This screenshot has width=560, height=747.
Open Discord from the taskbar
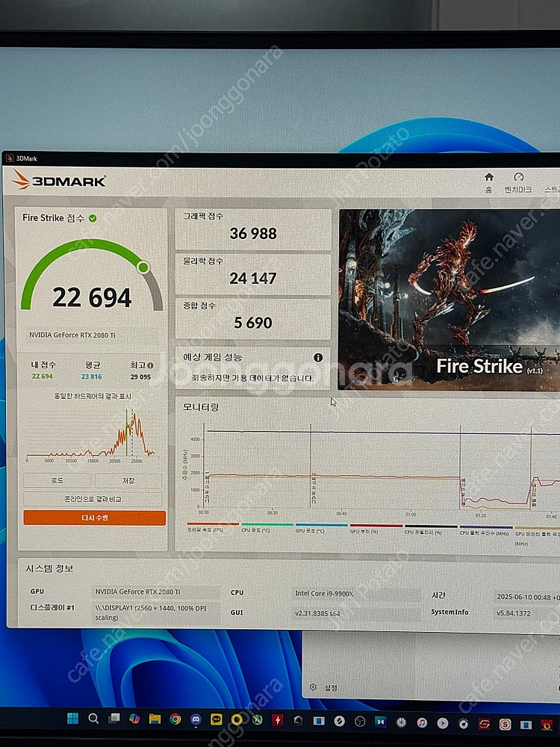[196, 719]
